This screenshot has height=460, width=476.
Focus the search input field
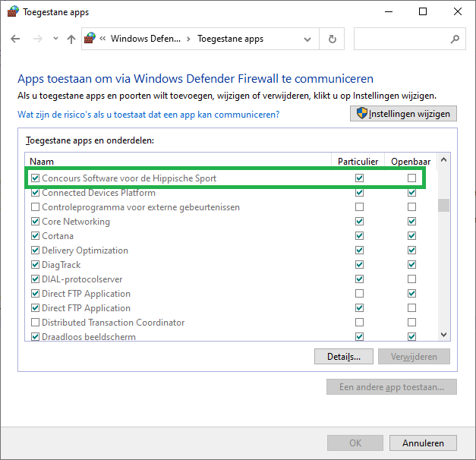click(x=409, y=39)
